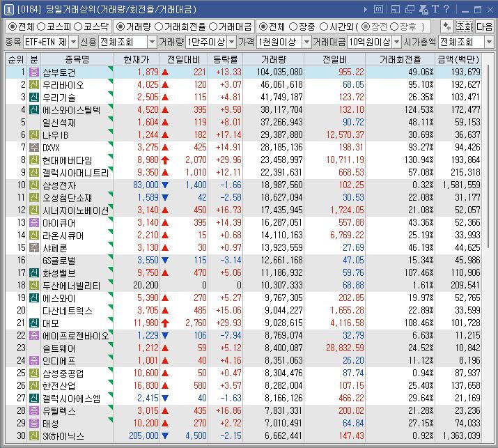The height and width of the screenshot is (448, 498).
Task: Select the 거래회전율 radio button
Action: [x=159, y=26]
